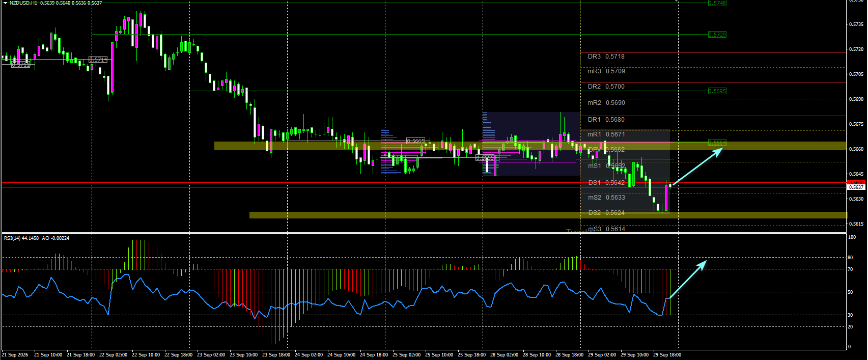Viewport: 868px width, 360px height.
Task: Select the mR2 0.5690 pivot label
Action: [606, 103]
